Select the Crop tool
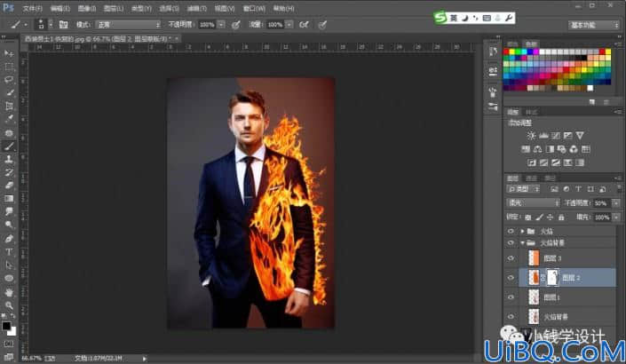The width and height of the screenshot is (626, 364). 9,107
